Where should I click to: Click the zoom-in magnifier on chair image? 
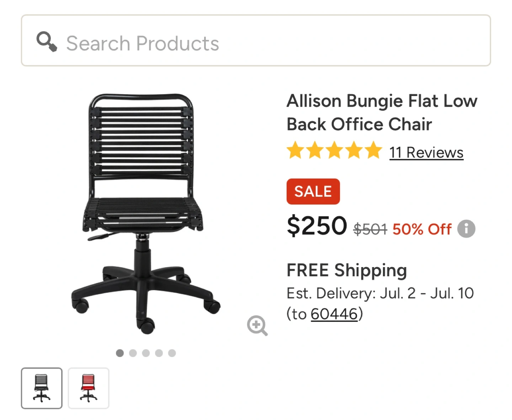(x=257, y=325)
